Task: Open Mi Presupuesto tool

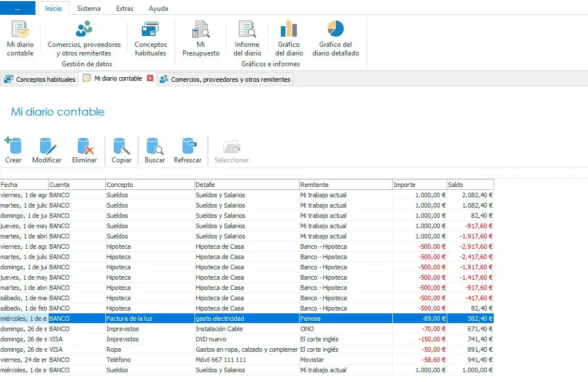Action: (201, 38)
